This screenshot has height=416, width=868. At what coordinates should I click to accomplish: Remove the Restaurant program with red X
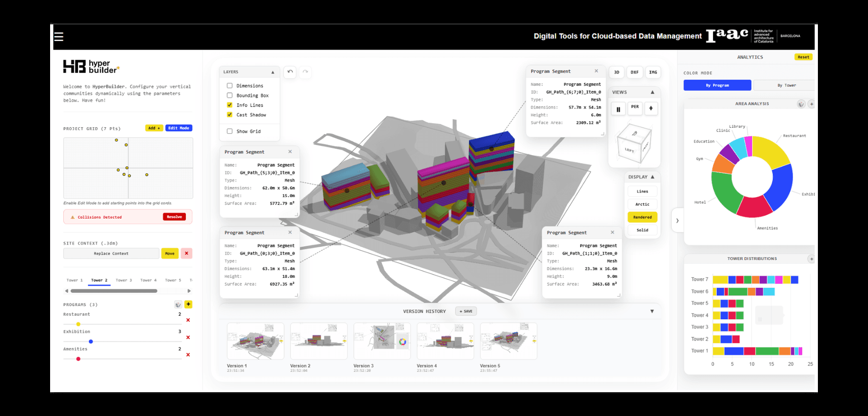pyautogui.click(x=188, y=320)
